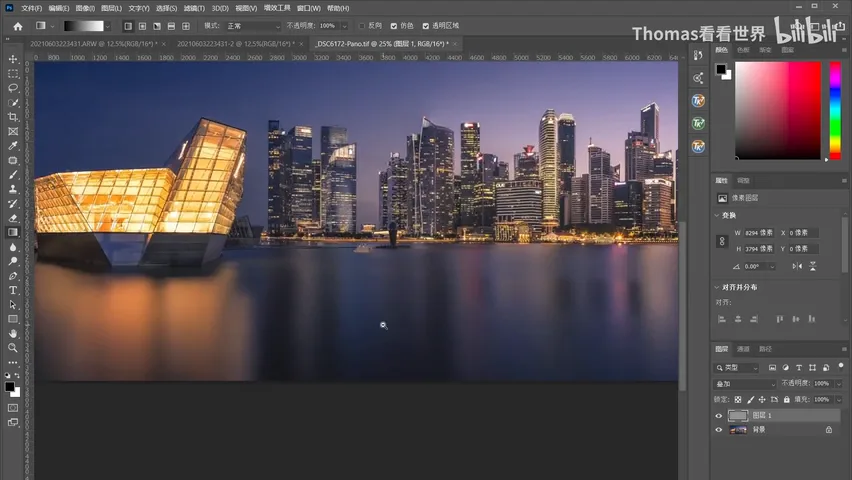Open the 图像(I) menu

pos(85,8)
